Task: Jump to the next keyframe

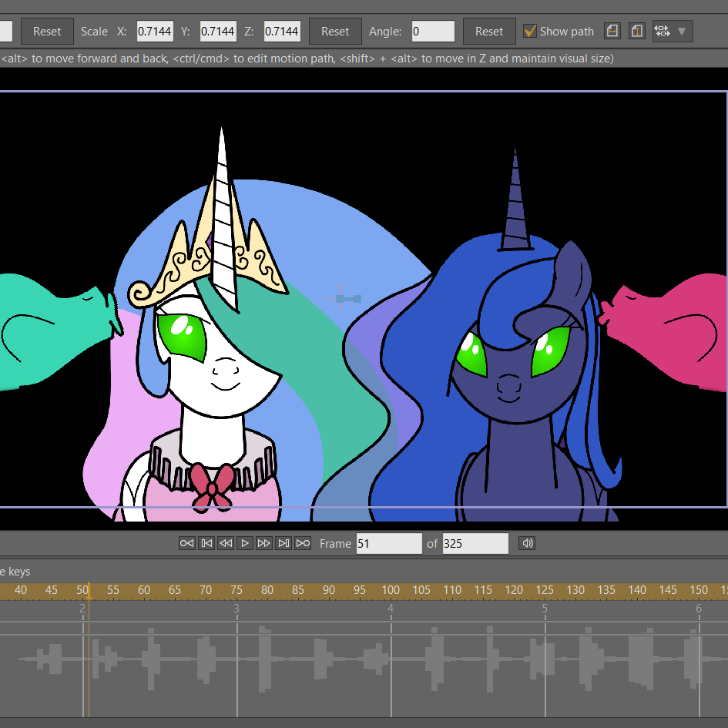Action: point(283,543)
